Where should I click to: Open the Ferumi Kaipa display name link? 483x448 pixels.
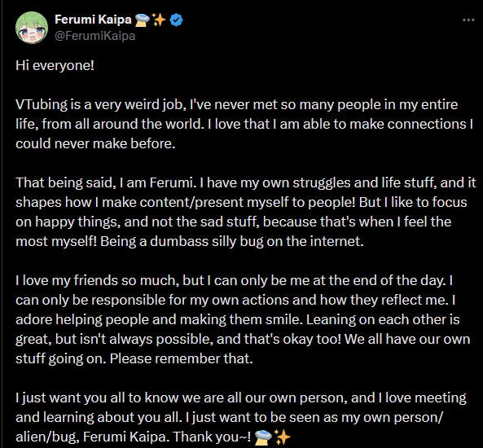93,20
